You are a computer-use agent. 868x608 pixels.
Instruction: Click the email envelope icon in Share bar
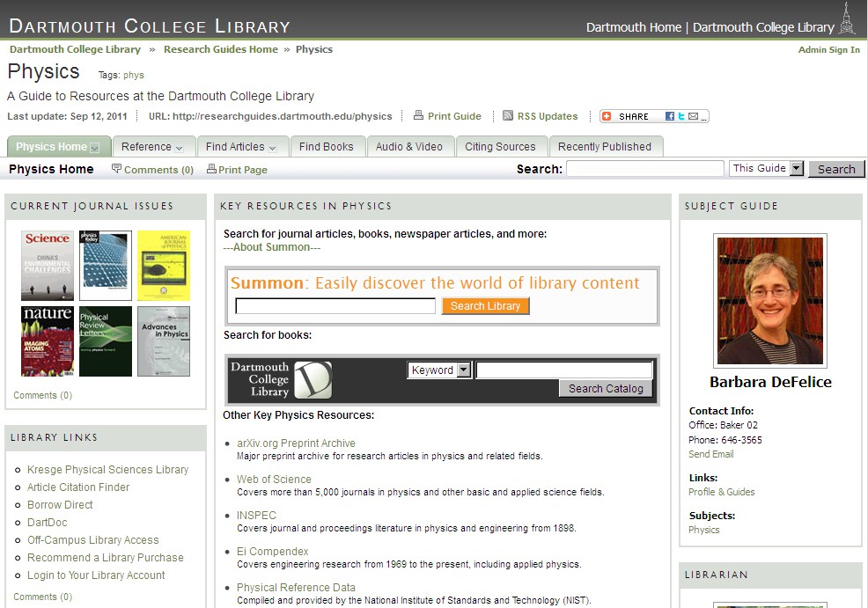[x=693, y=116]
